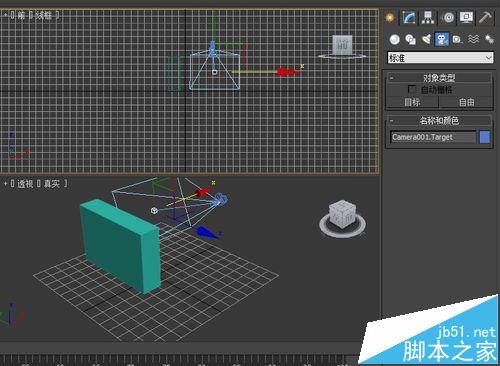Enable the 自动栅格 checkbox
500x366 pixels.
point(412,89)
